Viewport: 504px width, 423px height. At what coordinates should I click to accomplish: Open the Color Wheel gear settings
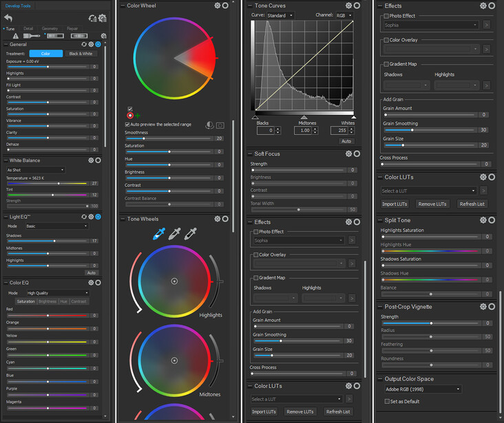click(x=218, y=6)
